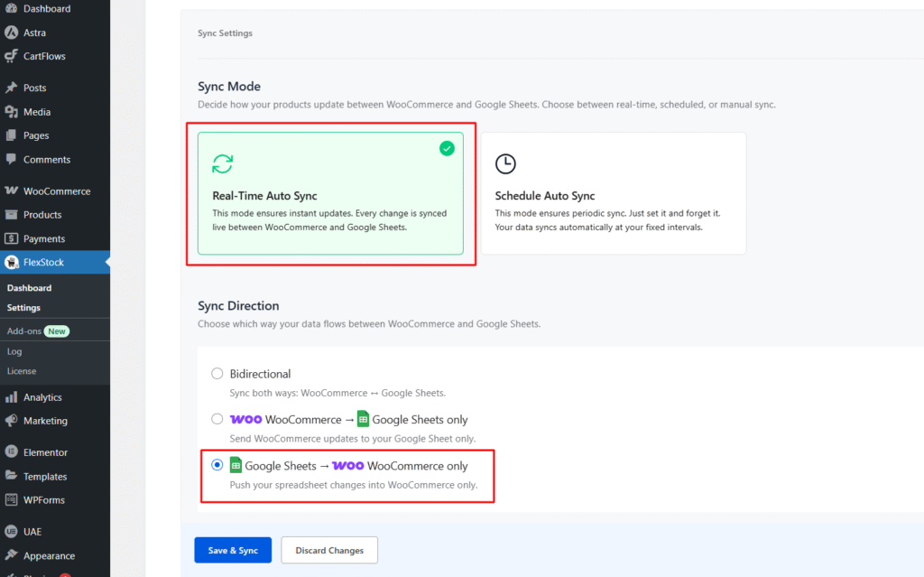Click the purple Woo logo beside WooCommerce → Google Sheets
This screenshot has height=577, width=924.
click(245, 420)
